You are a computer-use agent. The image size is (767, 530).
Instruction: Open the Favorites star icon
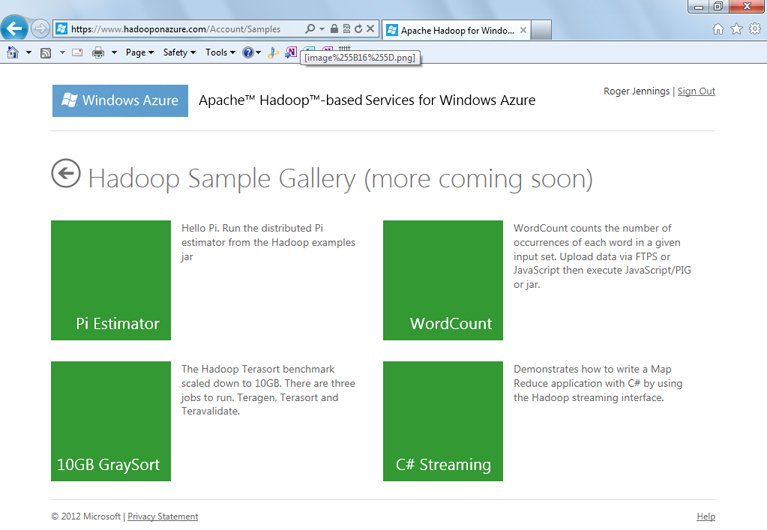click(x=736, y=29)
